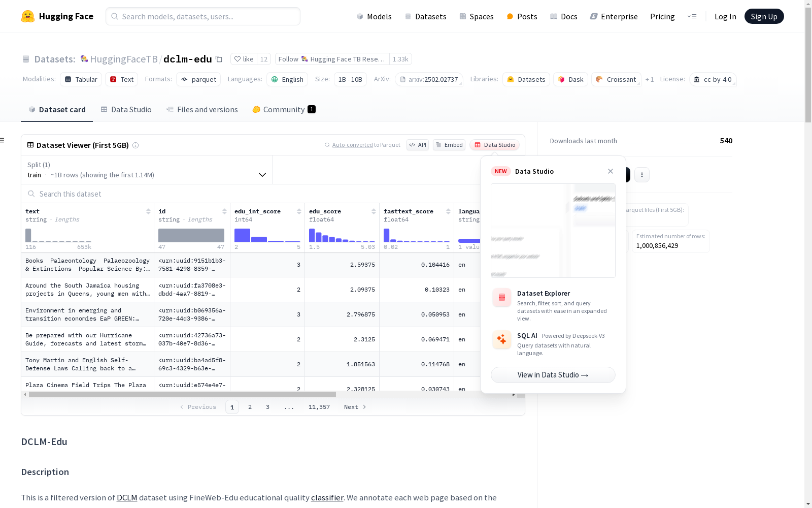
Task: Switch to the Data Studio tab
Action: pos(126,110)
